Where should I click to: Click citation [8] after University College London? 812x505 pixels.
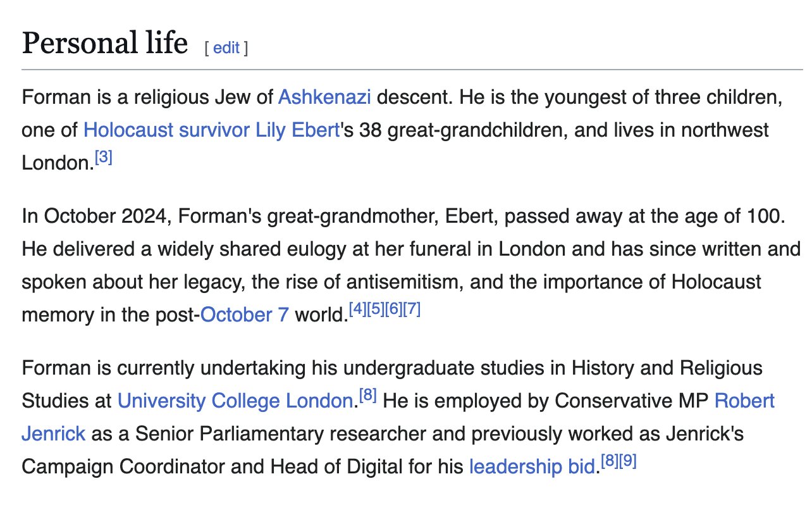click(x=368, y=396)
